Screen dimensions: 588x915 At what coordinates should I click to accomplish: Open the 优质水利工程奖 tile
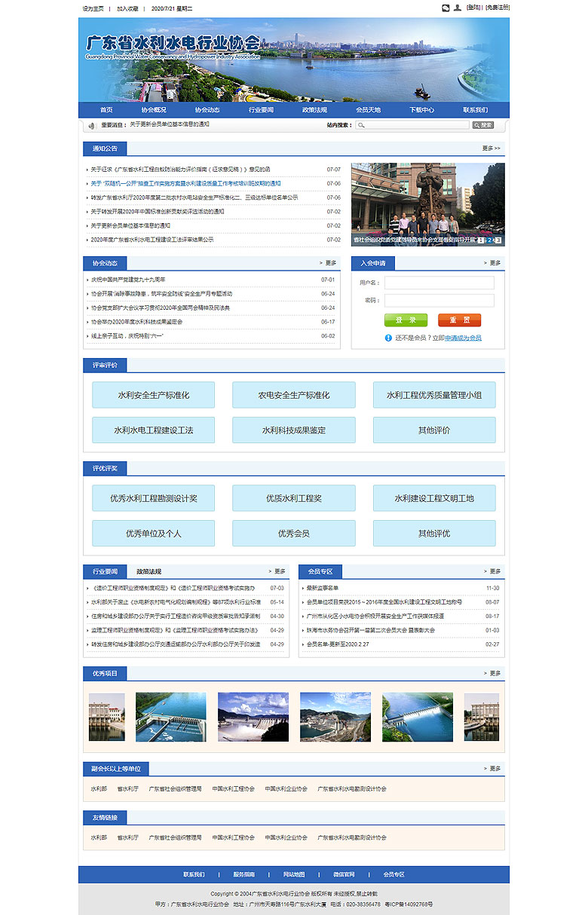click(293, 498)
